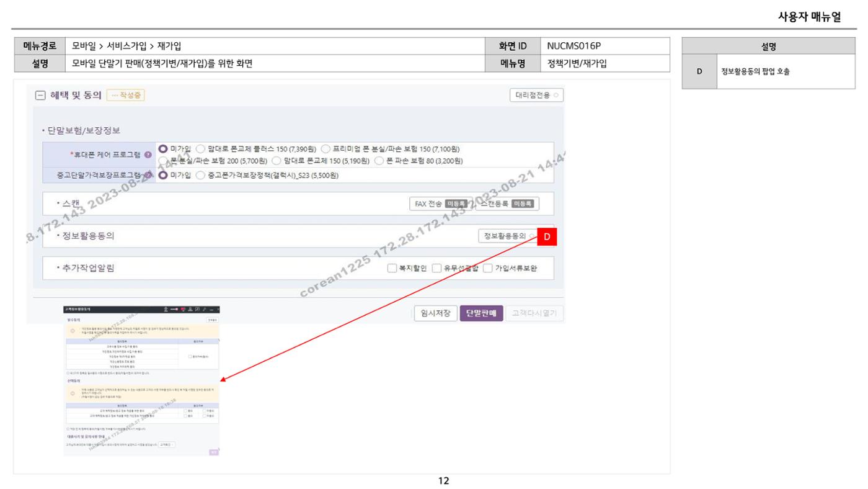The image size is (868, 489).
Task: Select 중고폰가격보장정책(갤럭시)_S23 option
Action: click(x=200, y=175)
